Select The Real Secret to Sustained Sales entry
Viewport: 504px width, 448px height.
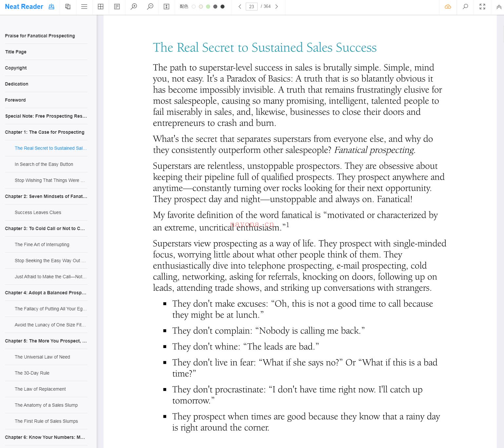pos(50,148)
